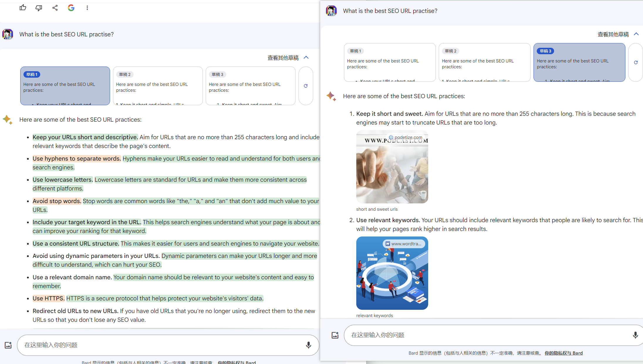This screenshot has height=364, width=643.
Task: Click the regenerate drafts icon in left panel
Action: (306, 86)
